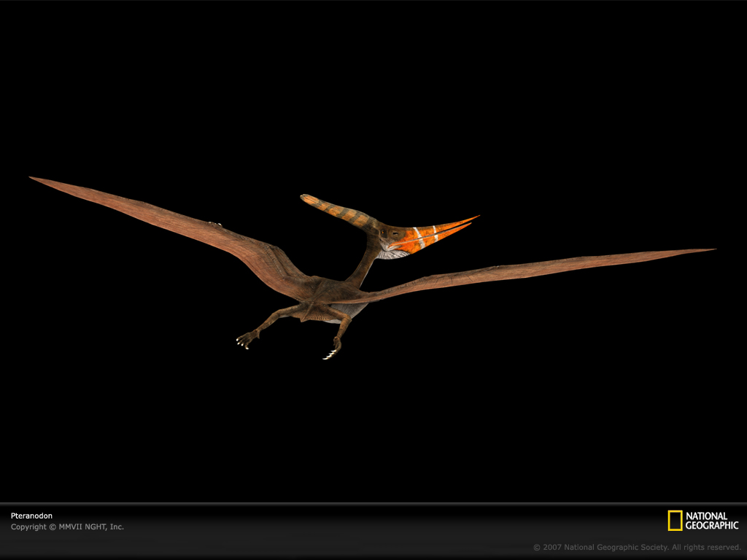Screen dimensions: 747x560
Task: Click the Pteranodon image
Action: [x=372, y=268]
